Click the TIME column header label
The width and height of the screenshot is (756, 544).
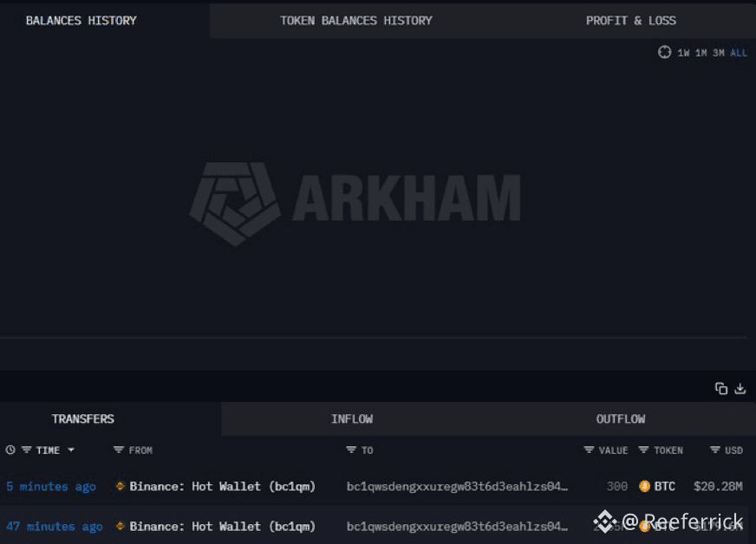point(48,450)
